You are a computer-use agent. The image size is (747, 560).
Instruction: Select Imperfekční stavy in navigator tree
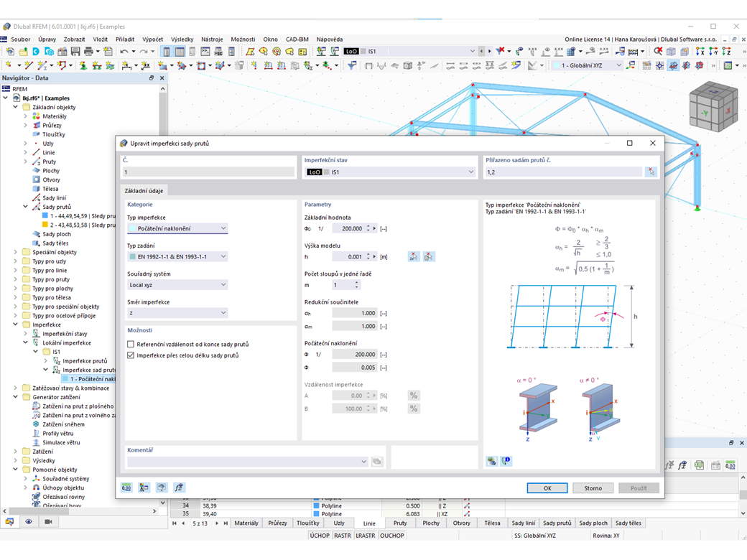tap(65, 334)
